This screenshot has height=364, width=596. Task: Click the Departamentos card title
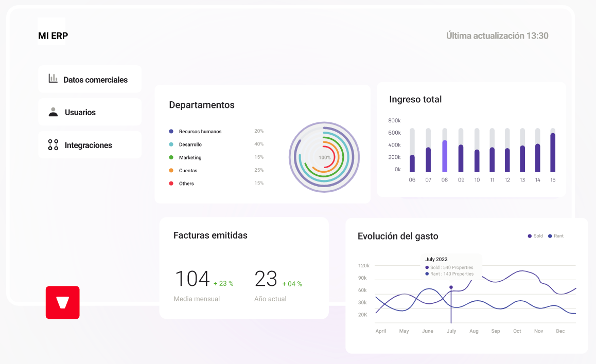[202, 105]
